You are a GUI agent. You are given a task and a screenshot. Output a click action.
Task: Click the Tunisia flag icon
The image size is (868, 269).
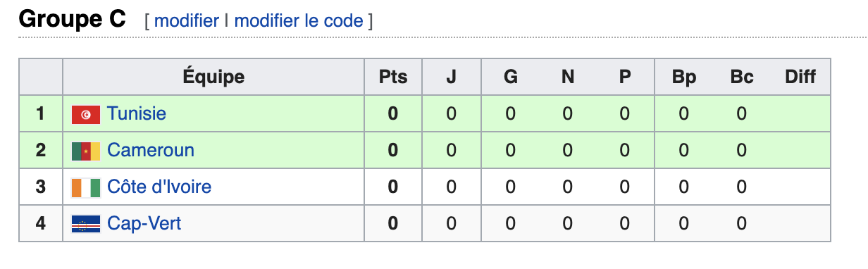(86, 113)
